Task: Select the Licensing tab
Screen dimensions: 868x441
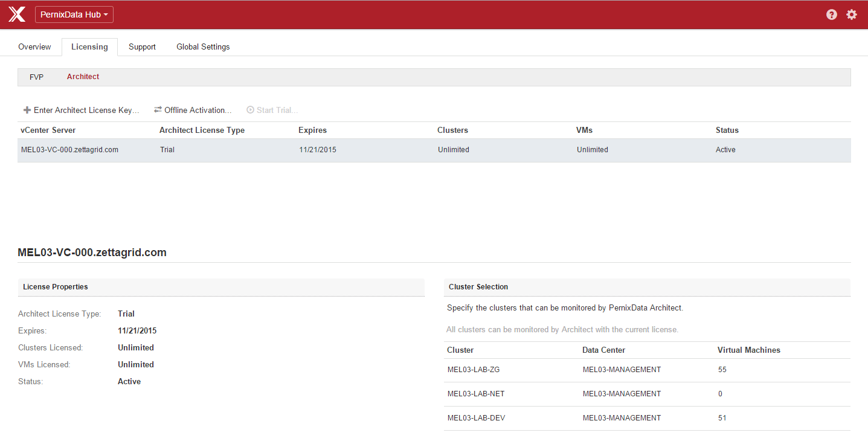Action: coord(89,47)
